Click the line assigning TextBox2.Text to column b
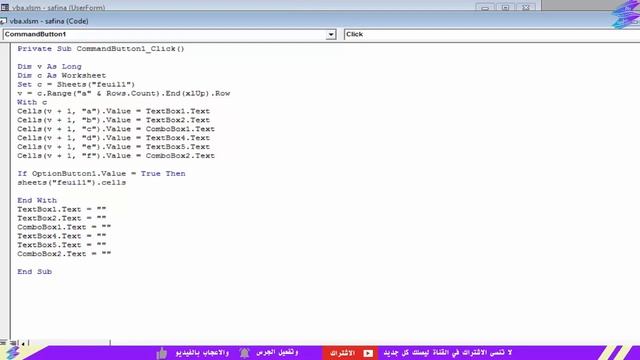 [113, 120]
